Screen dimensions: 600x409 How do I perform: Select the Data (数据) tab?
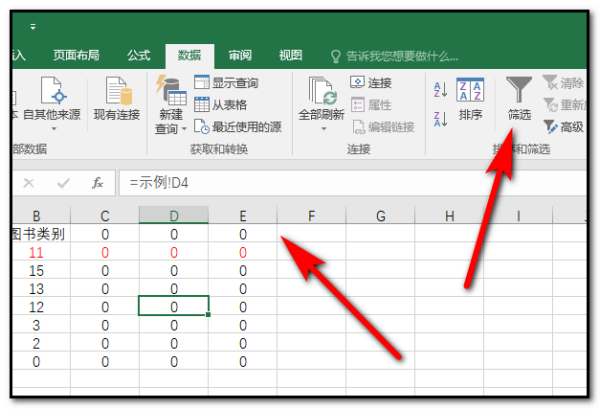[x=189, y=56]
